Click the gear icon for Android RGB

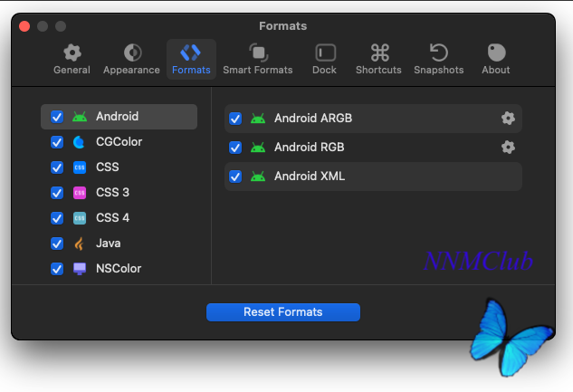[x=508, y=148]
